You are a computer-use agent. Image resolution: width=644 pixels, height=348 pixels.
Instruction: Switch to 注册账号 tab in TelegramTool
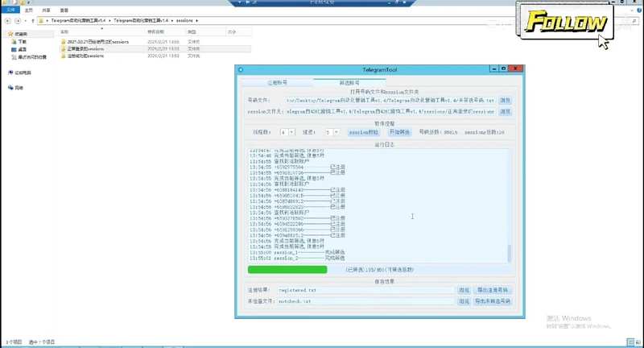coord(277,83)
